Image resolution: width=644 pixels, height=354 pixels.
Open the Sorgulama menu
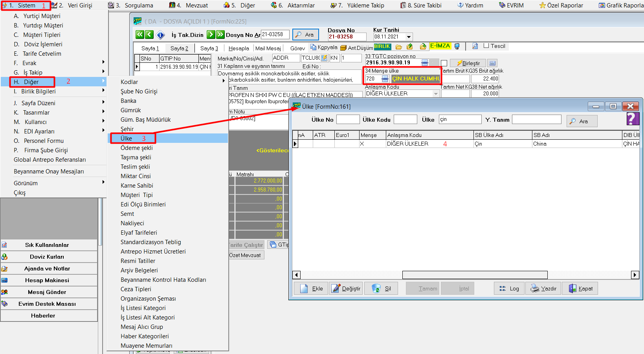131,5
